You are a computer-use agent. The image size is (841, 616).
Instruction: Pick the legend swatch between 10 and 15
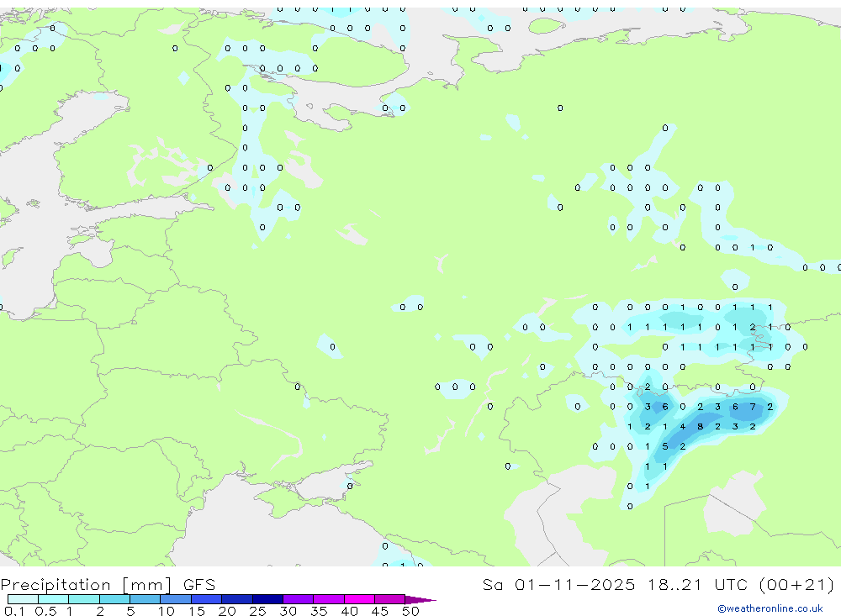coord(176,599)
